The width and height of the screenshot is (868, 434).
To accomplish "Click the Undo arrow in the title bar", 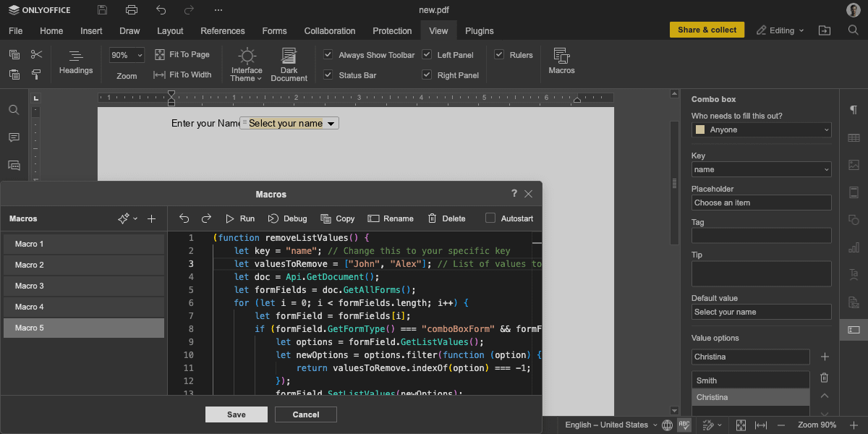I will coord(161,10).
